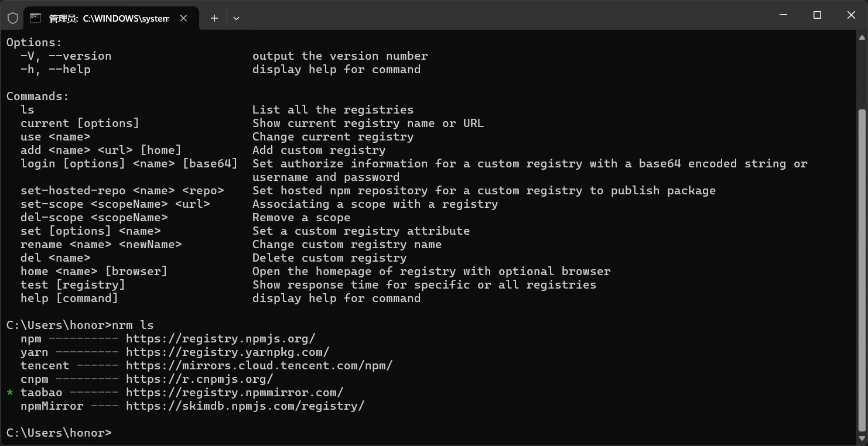868x446 pixels.
Task: Select the administrator terminal tab title
Action: pyautogui.click(x=109, y=18)
